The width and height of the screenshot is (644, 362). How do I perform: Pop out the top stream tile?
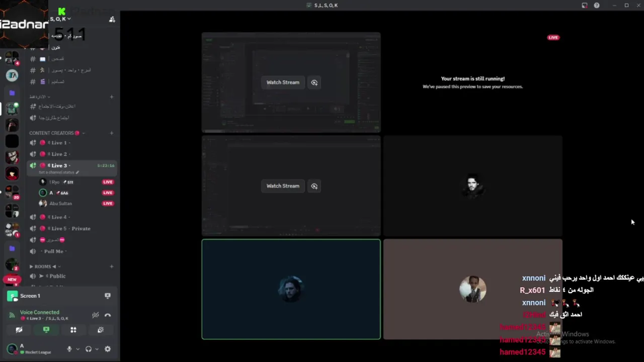[314, 82]
